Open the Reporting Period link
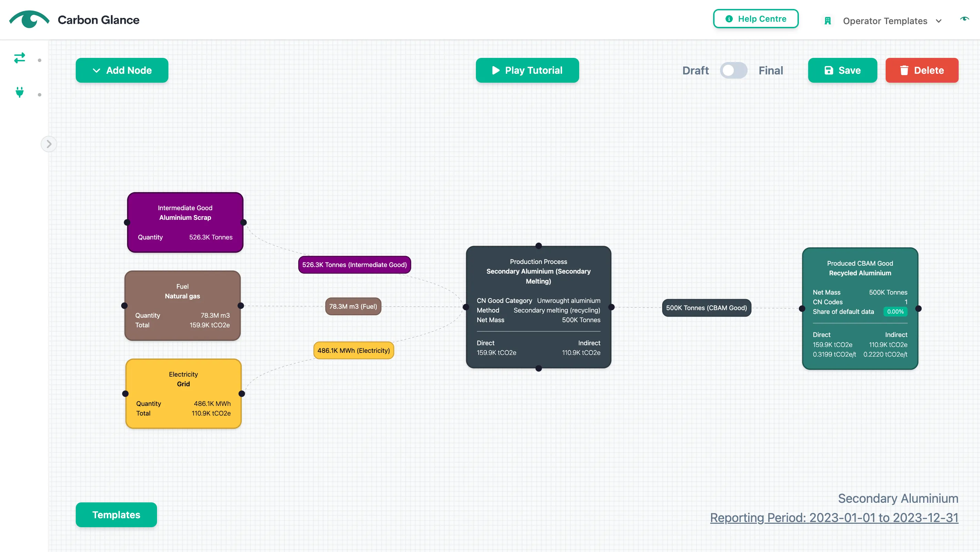 [x=834, y=518]
